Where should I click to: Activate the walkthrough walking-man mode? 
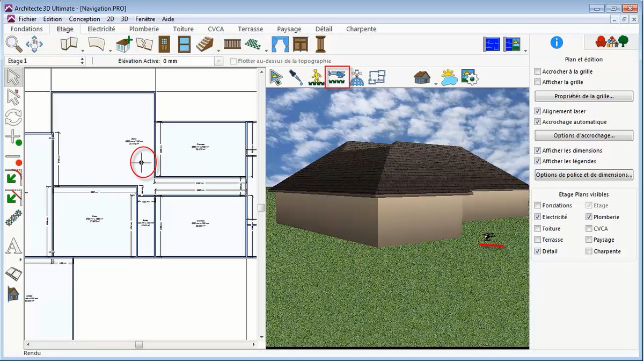[317, 77]
